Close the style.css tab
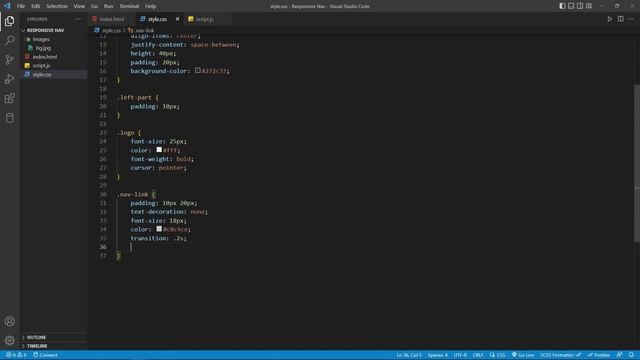Screen dimensions: 640x360 tap(177, 19)
